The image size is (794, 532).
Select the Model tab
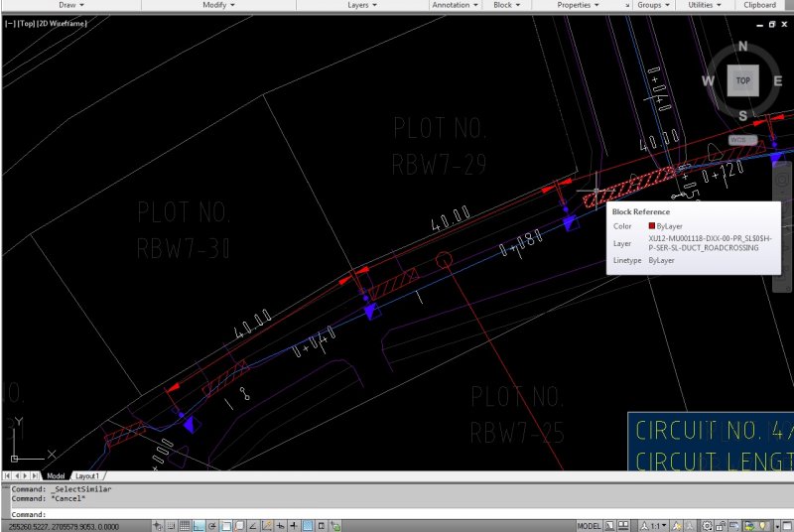point(56,476)
